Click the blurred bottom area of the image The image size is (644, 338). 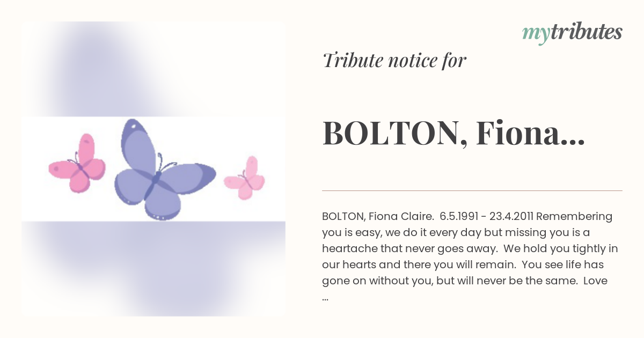point(153,269)
